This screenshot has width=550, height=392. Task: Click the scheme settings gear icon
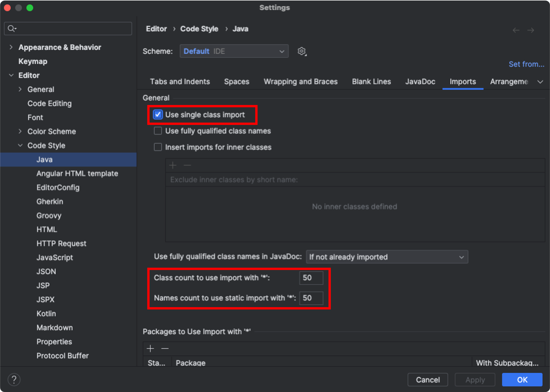pos(301,51)
